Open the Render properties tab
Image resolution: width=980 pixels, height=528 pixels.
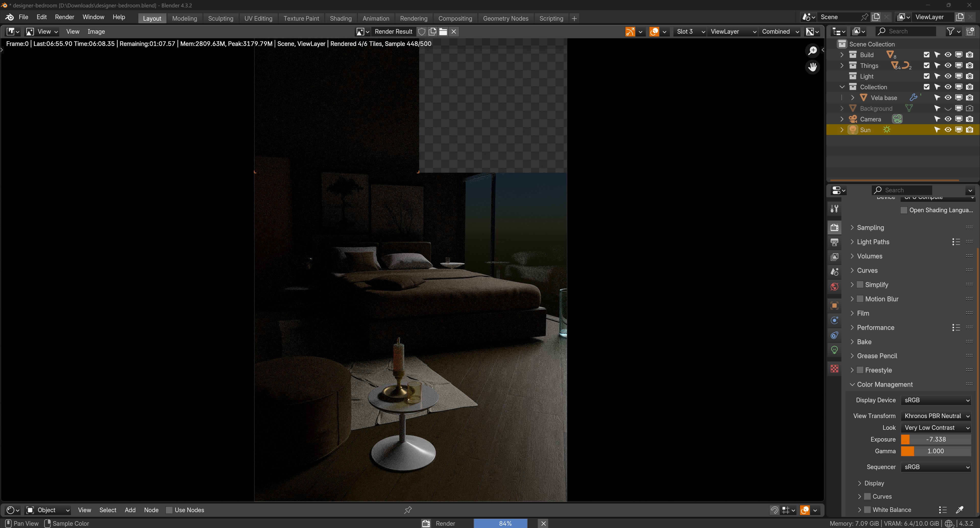click(834, 227)
